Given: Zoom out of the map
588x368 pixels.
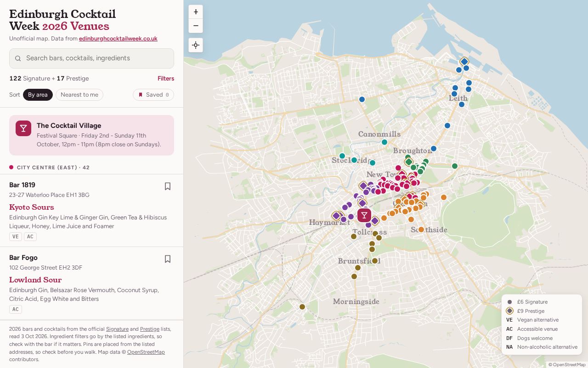Looking at the screenshot, I should tap(196, 26).
